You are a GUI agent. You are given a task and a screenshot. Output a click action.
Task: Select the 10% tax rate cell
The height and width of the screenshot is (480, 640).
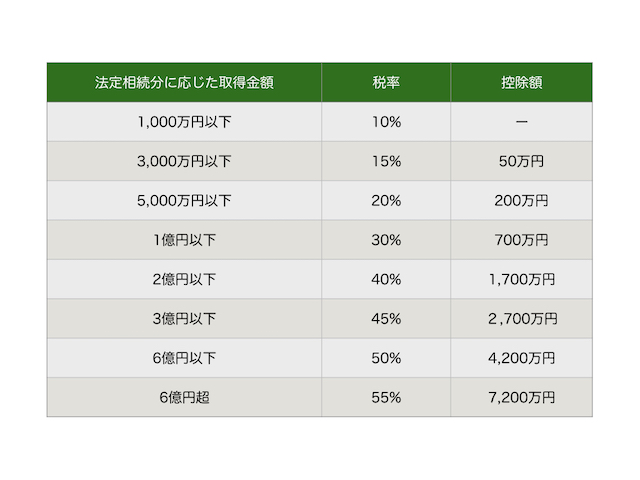[385, 122]
